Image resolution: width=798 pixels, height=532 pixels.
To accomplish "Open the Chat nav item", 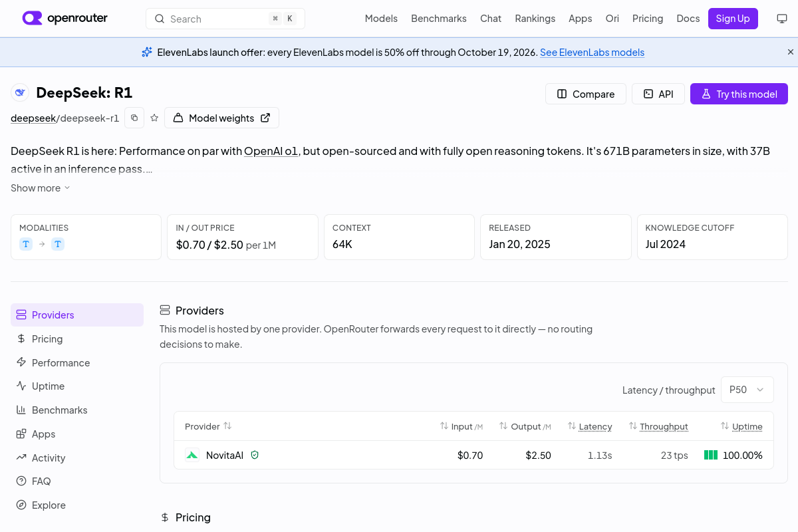I will pyautogui.click(x=491, y=19).
